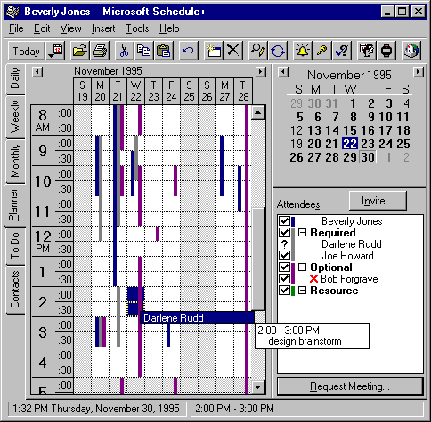This screenshot has width=431, height=422.
Task: Click the Insert New Appointment icon
Action: 213,51
